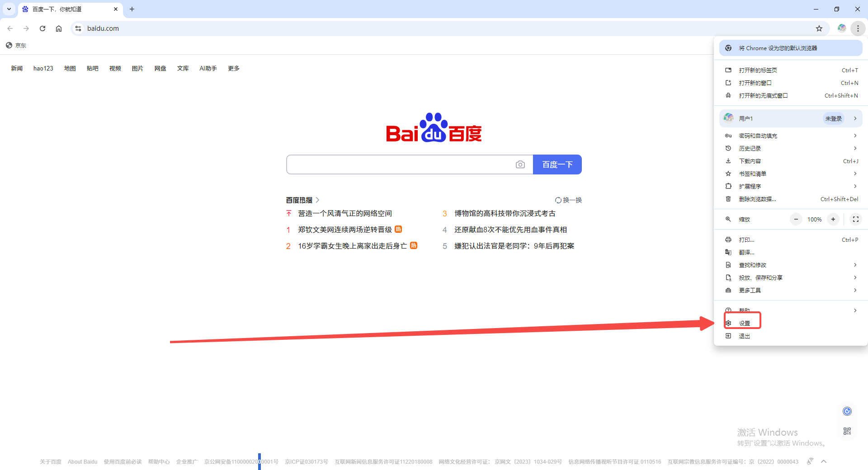Open the 京东 bookmark on the bookmarks bar
Image resolution: width=868 pixels, height=470 pixels.
[x=16, y=45]
